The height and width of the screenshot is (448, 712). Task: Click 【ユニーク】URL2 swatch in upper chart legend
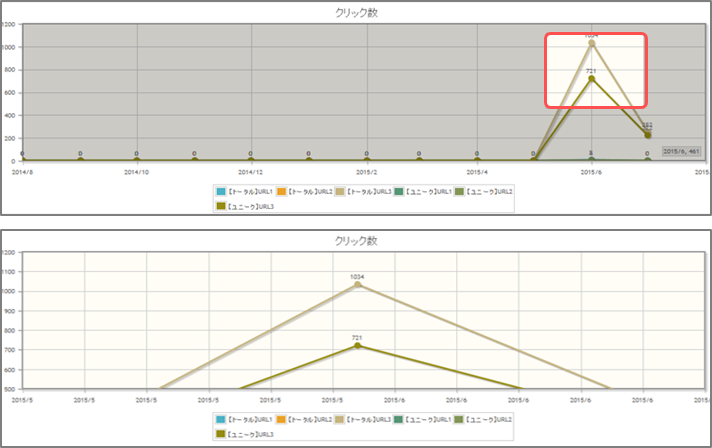(459, 192)
